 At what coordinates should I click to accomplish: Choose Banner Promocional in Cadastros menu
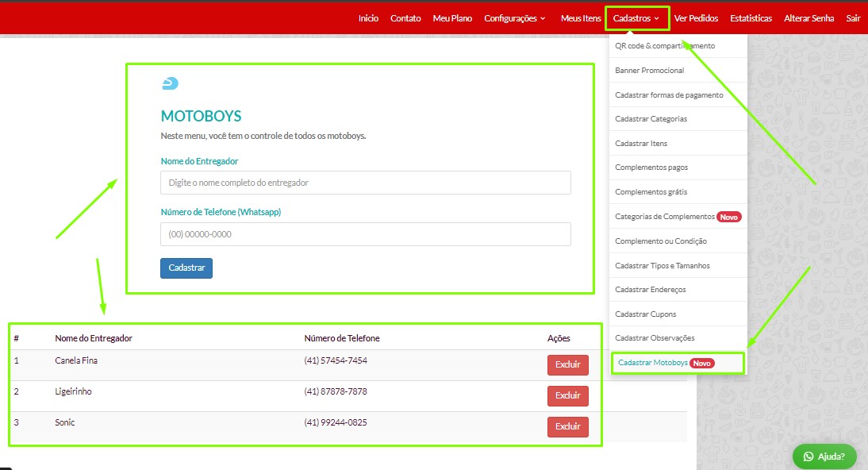click(649, 71)
